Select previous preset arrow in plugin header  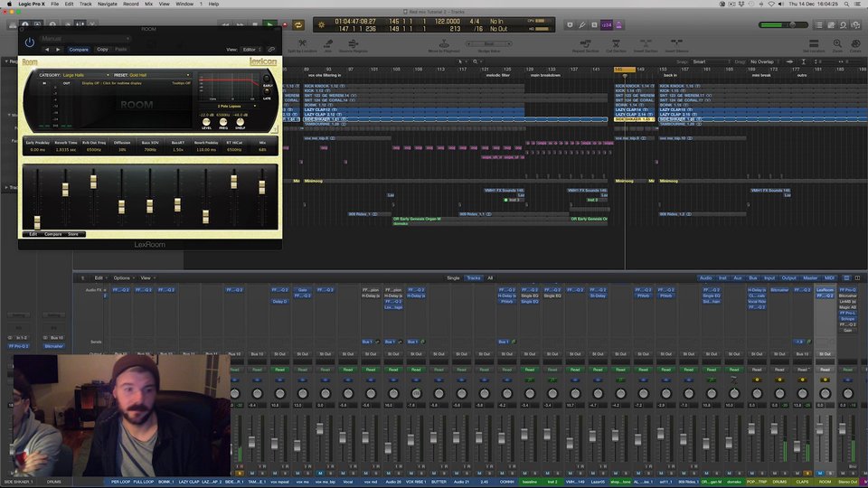[47, 49]
